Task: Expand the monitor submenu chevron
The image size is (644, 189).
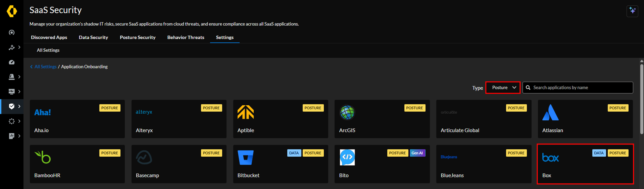Action: (x=19, y=92)
